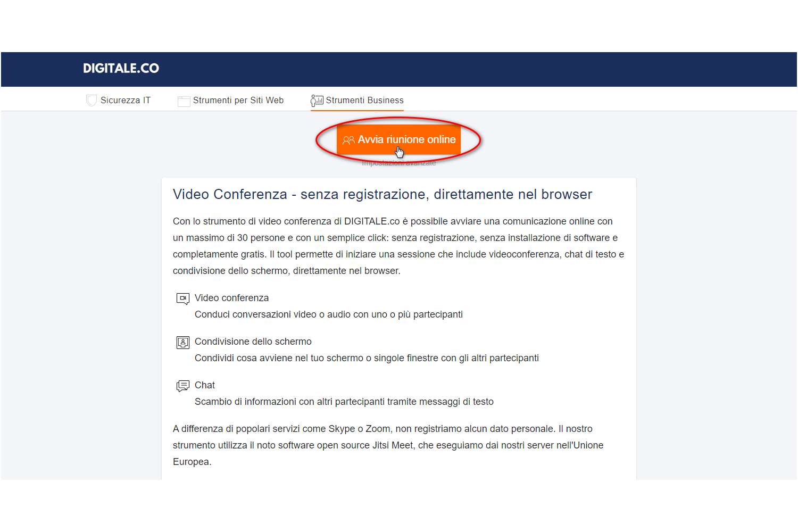Click the people icon on the orange button
This screenshot has height=532, width=798.
coord(348,140)
